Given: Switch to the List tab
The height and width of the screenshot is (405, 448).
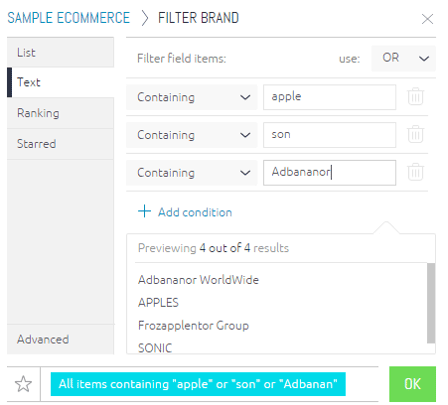Looking at the screenshot, I should pos(60,53).
